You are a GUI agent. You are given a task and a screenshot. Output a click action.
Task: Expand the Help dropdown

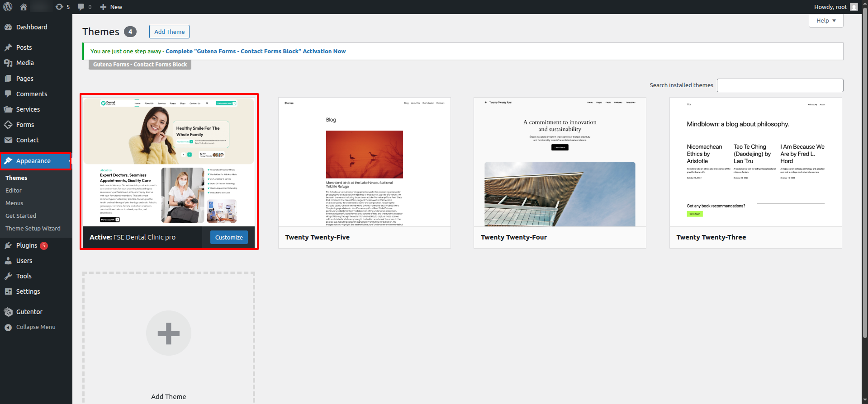825,21
